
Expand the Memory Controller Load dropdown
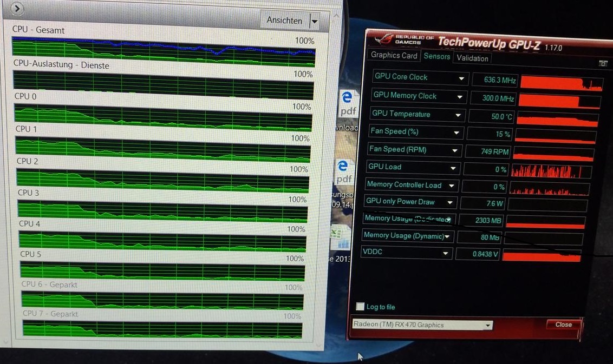point(452,186)
